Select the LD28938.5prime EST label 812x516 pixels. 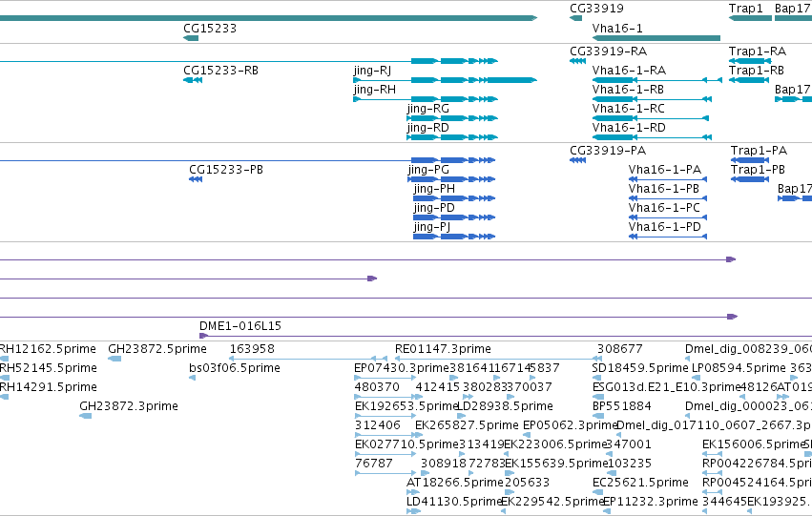(505, 407)
